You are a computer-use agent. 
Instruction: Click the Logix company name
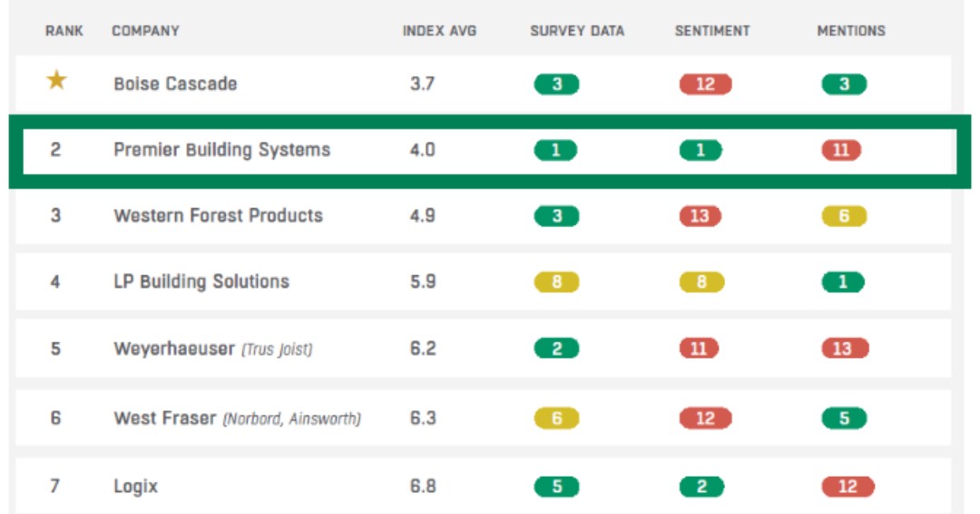tap(135, 487)
